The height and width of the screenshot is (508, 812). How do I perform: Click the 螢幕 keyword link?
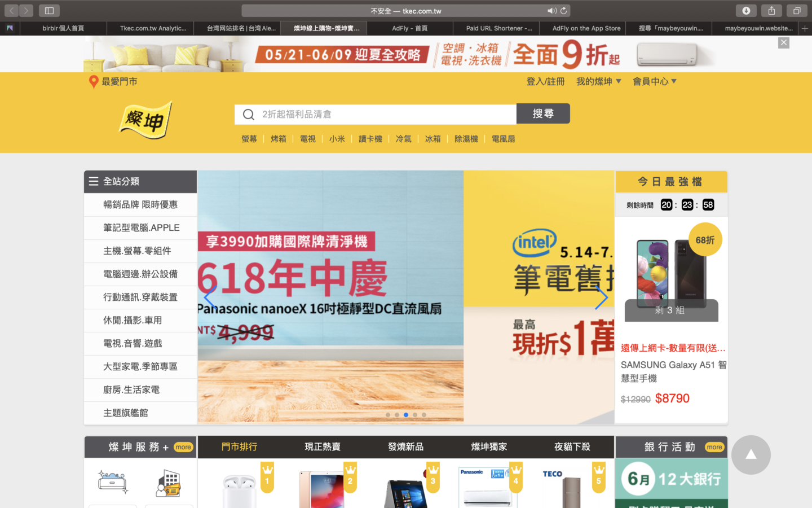[249, 139]
